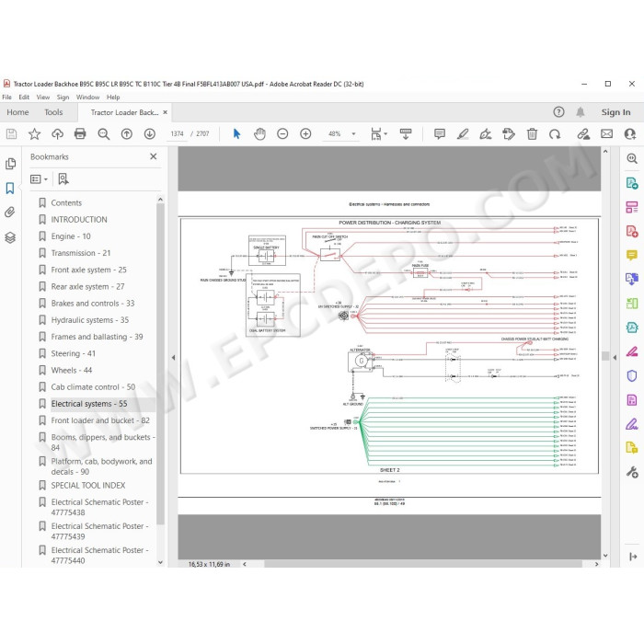Jump to Transmission - 21 bookmark
This screenshot has width=644, height=644.
click(x=81, y=253)
